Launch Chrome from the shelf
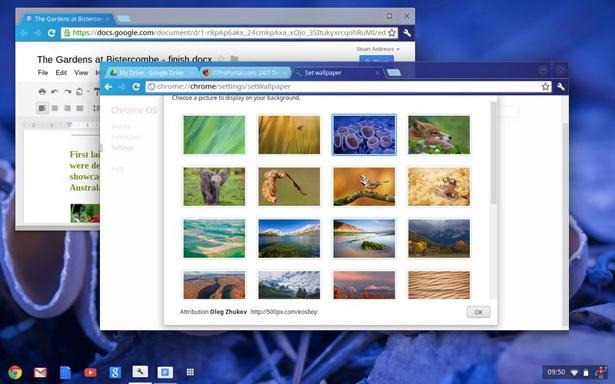Image resolution: width=615 pixels, height=384 pixels. coord(15,372)
